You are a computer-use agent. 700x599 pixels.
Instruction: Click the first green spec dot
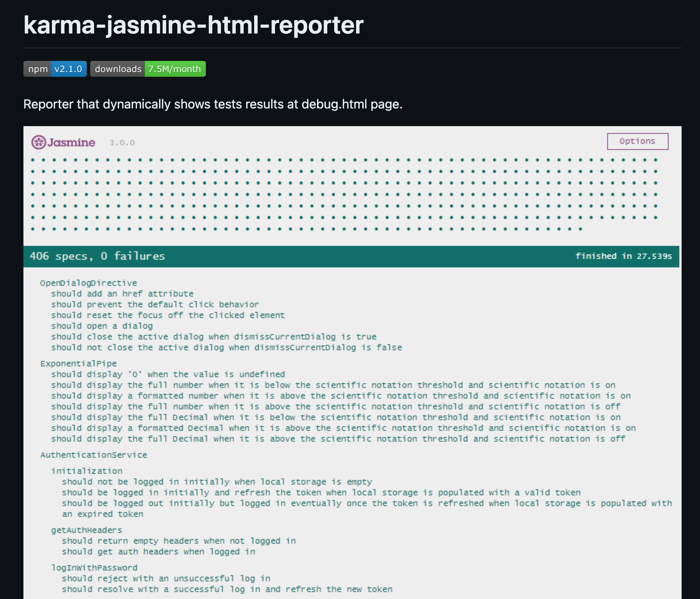tap(33, 159)
